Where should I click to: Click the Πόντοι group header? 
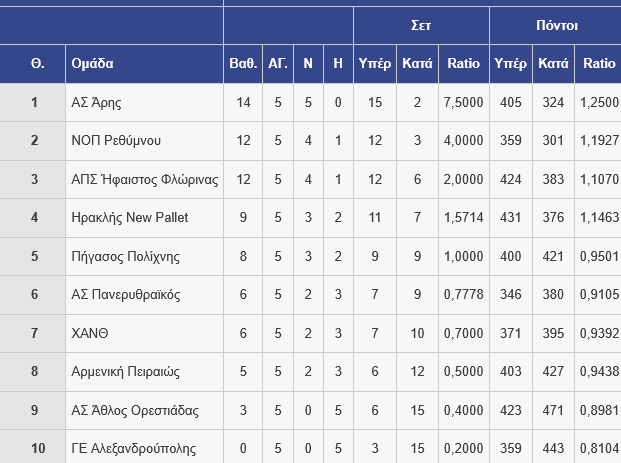pos(557,25)
